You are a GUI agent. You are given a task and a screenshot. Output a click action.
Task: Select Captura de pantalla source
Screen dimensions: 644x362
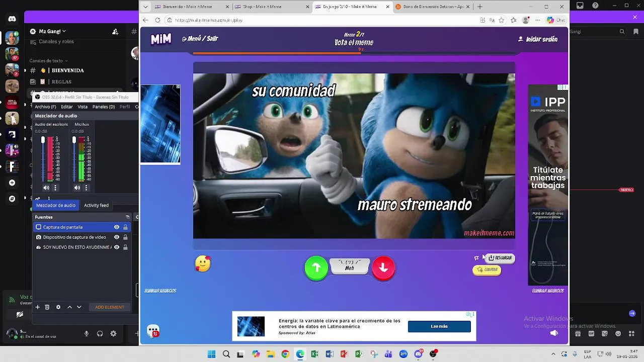pyautogui.click(x=63, y=227)
